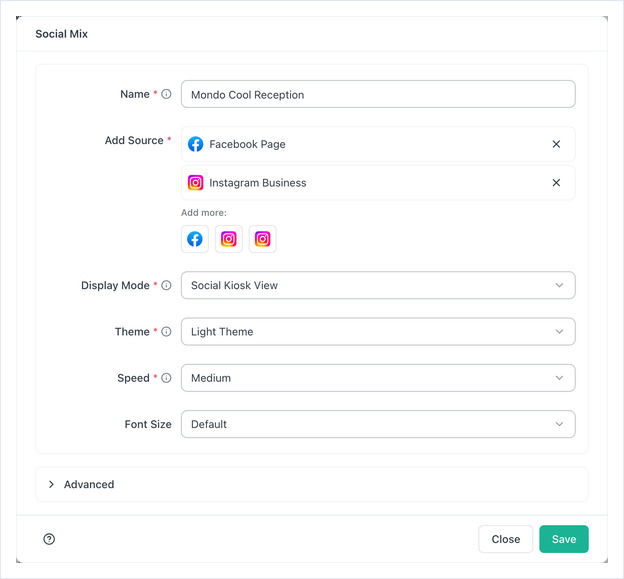The width and height of the screenshot is (624, 579).
Task: Remove the Instagram Business source
Action: point(556,183)
